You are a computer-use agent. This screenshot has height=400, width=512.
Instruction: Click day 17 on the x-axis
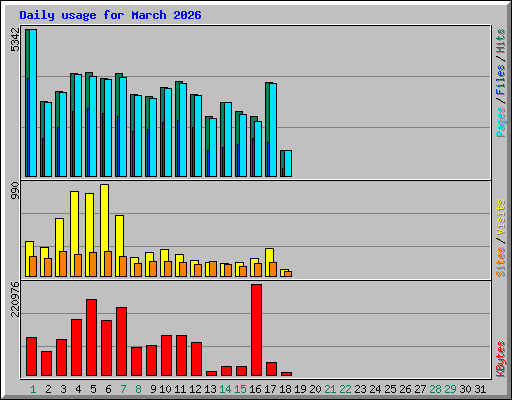click(x=270, y=389)
